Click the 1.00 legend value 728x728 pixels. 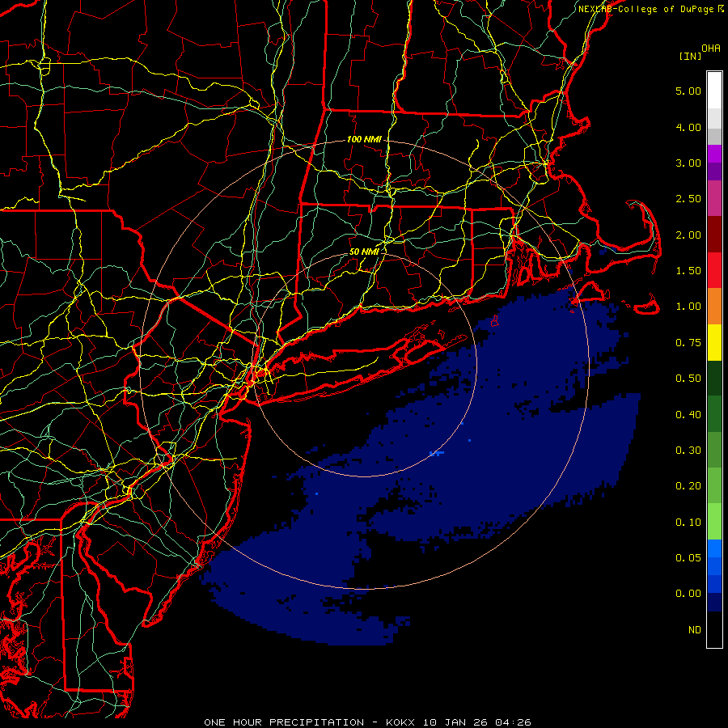click(x=688, y=307)
